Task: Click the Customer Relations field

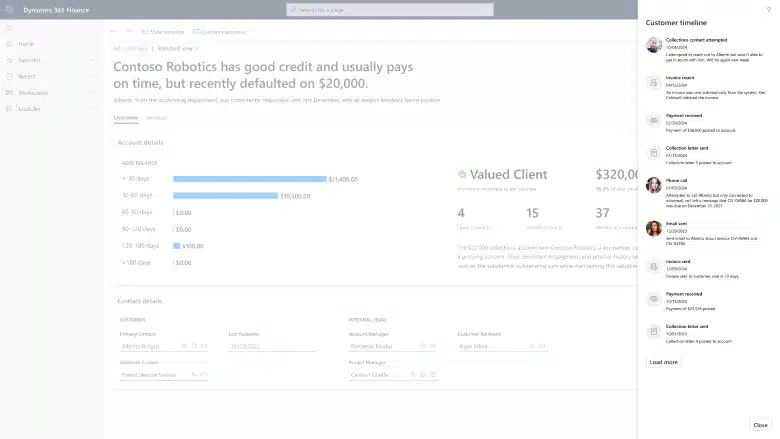Action: pyautogui.click(x=502, y=346)
